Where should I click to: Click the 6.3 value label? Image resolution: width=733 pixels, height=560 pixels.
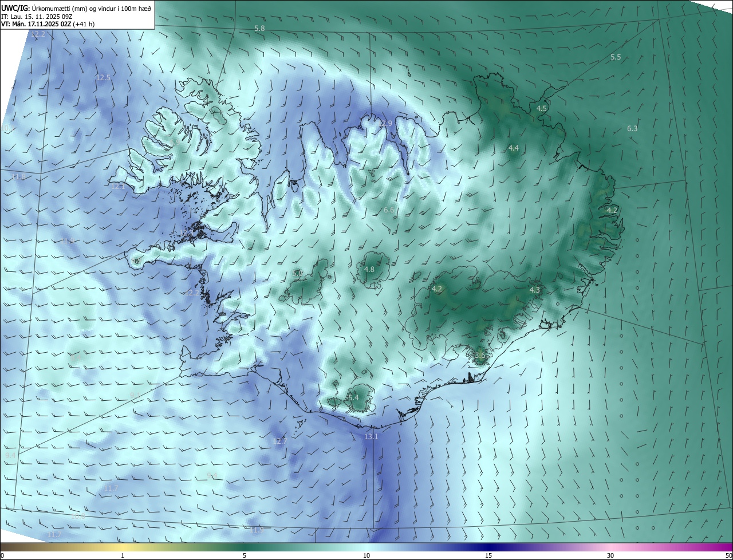(x=632, y=128)
